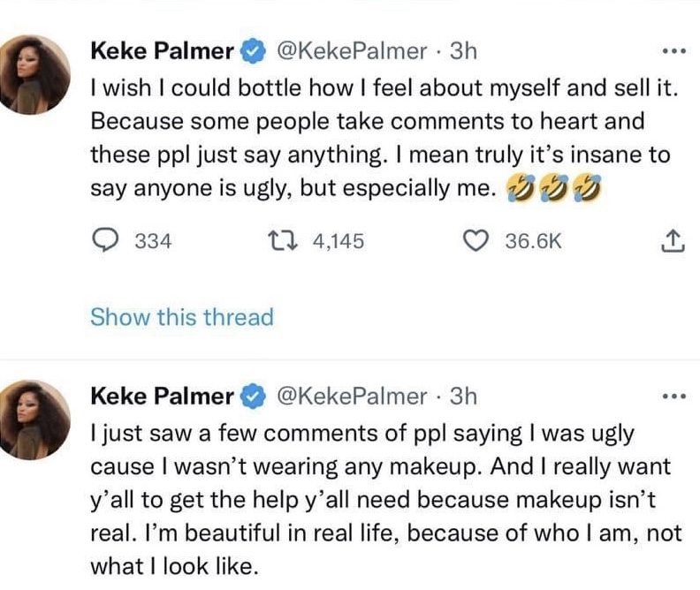Open the reply icon on first tweet
The width and height of the screenshot is (700, 590).
105,240
